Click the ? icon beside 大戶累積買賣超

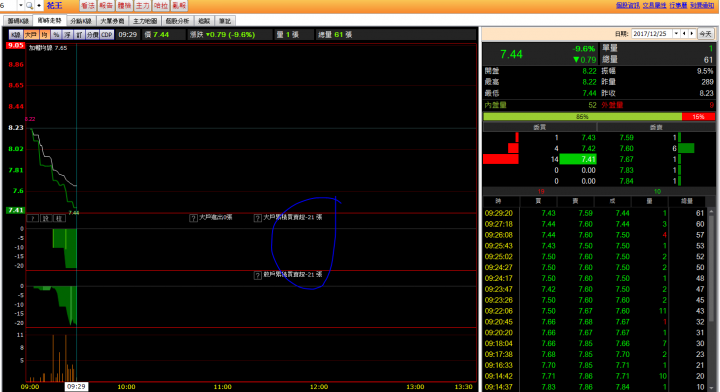[x=258, y=218]
